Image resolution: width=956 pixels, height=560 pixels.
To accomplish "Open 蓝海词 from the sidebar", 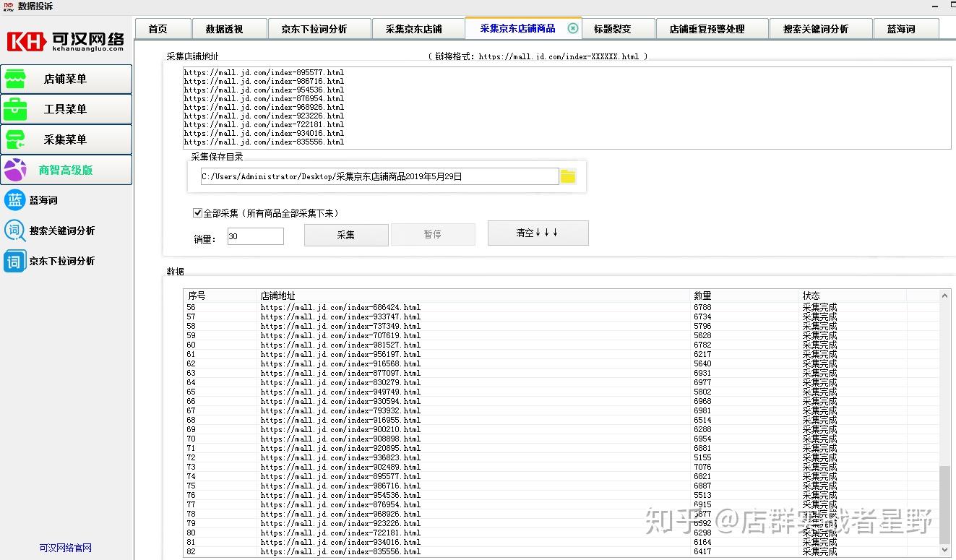I will point(31,200).
